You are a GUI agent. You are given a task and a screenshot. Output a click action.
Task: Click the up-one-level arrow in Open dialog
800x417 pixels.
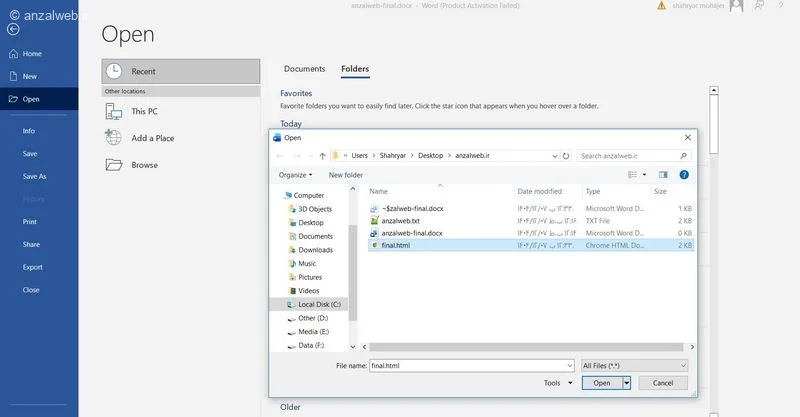[322, 156]
